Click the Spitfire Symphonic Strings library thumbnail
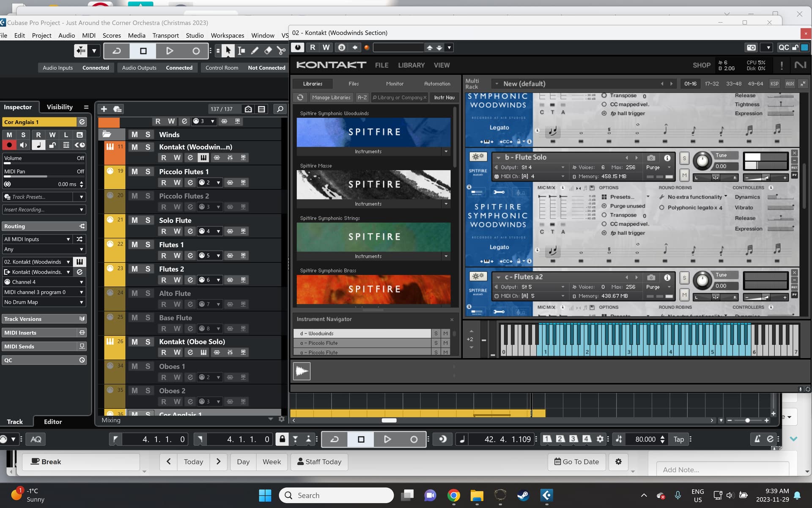 (x=373, y=237)
